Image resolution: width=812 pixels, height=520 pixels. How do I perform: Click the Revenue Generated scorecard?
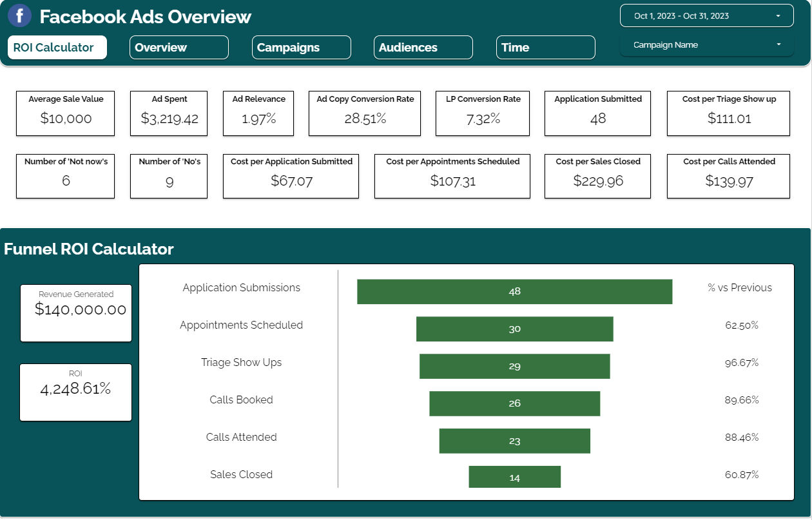point(76,313)
